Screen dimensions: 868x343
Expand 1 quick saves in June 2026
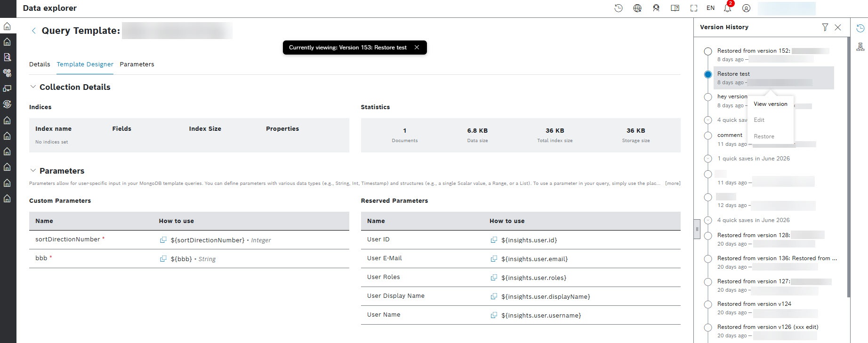click(x=708, y=159)
